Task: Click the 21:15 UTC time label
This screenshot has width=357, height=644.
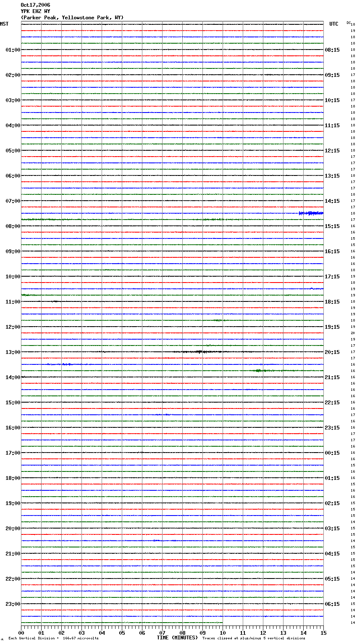Action: [332, 377]
